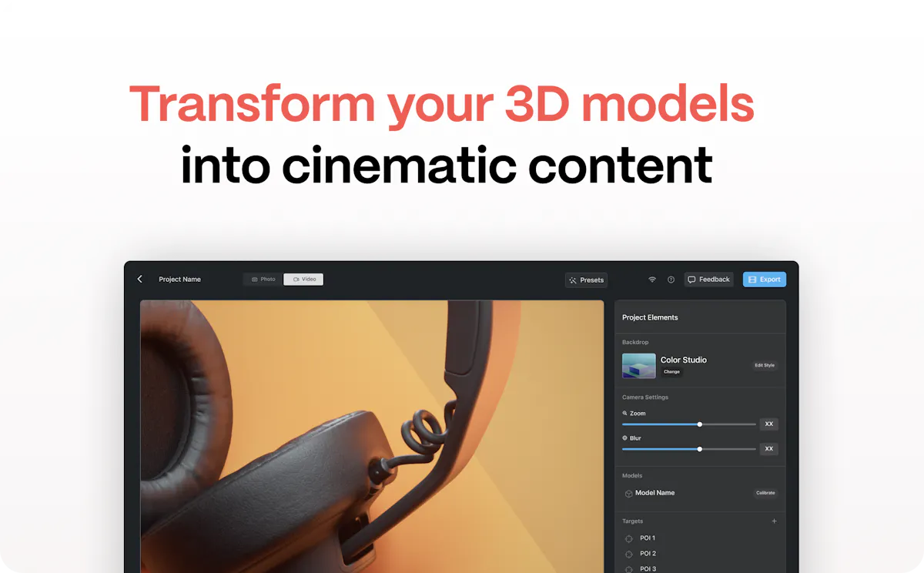Click the magnifier icon beside Zoom
924x573 pixels.
[x=625, y=414]
